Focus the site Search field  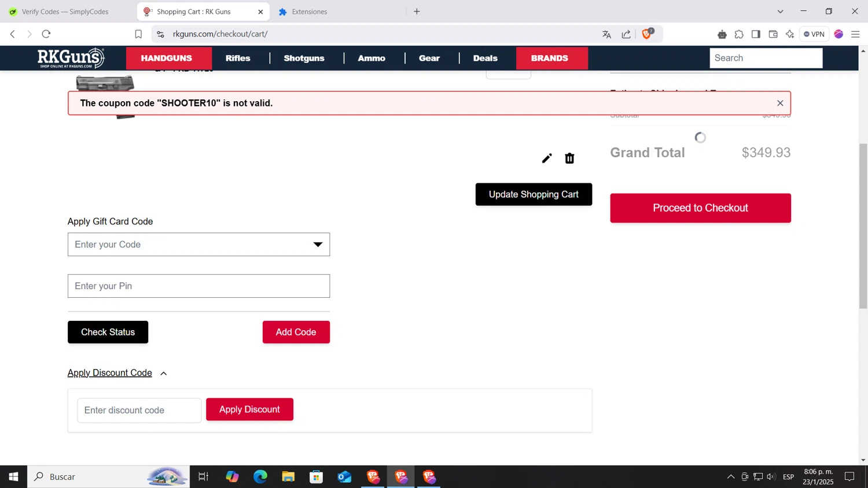click(766, 58)
